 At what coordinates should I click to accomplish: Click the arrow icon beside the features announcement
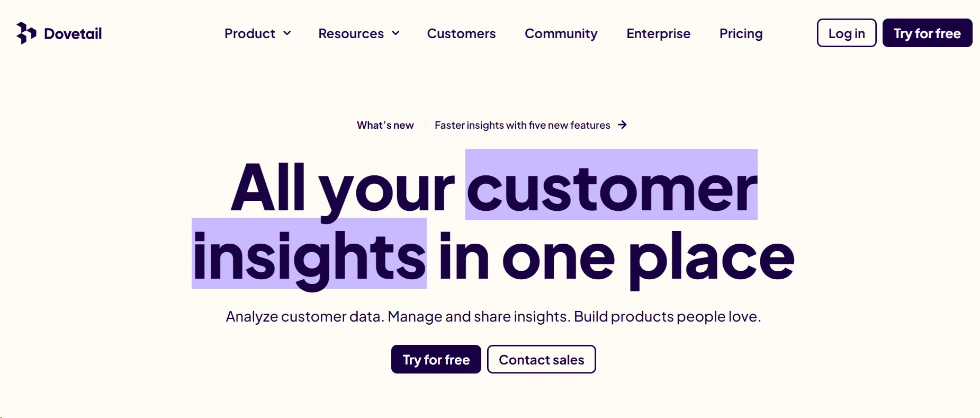click(623, 125)
